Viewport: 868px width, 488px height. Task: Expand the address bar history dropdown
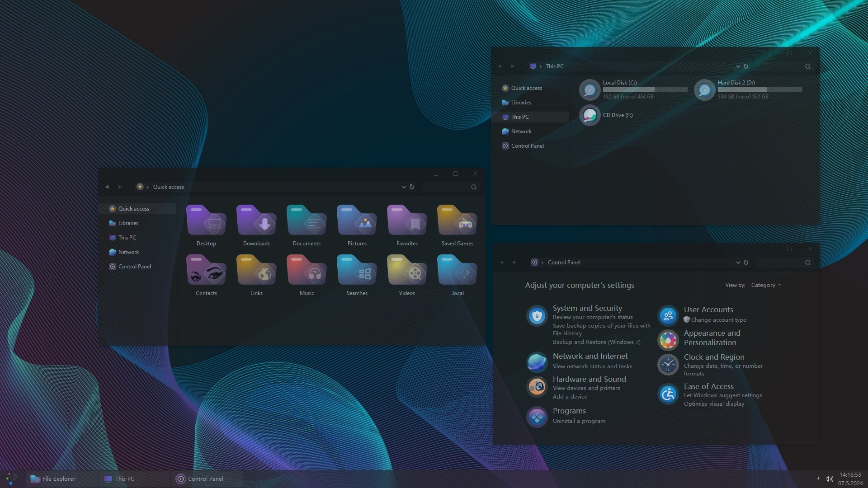click(404, 187)
